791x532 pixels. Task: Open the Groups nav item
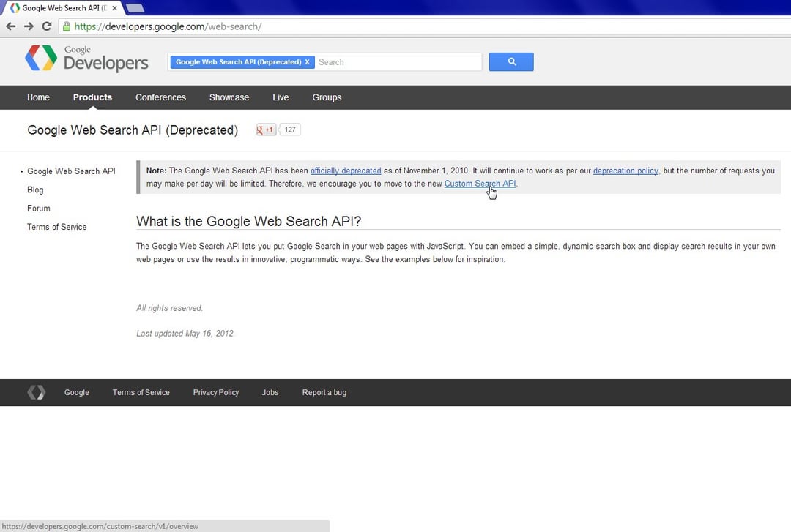[x=327, y=97]
